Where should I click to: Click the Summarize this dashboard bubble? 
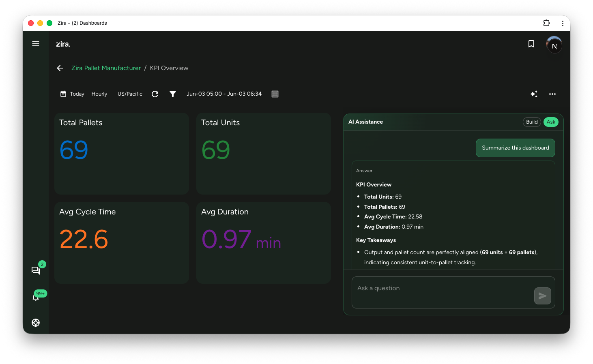point(515,148)
